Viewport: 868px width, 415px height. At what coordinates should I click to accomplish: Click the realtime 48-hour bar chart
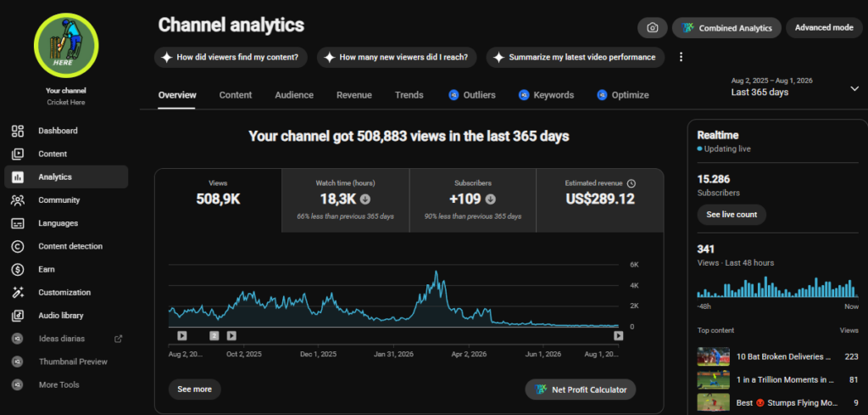[778, 287]
